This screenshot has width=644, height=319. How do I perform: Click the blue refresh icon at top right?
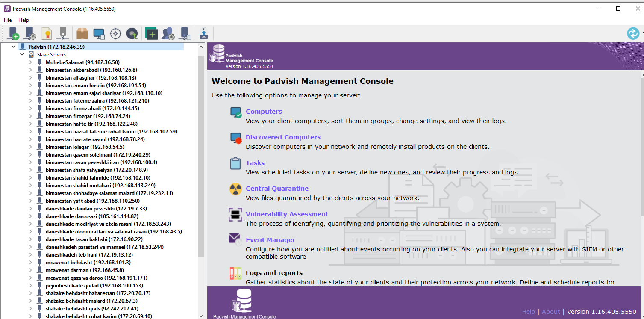click(633, 33)
